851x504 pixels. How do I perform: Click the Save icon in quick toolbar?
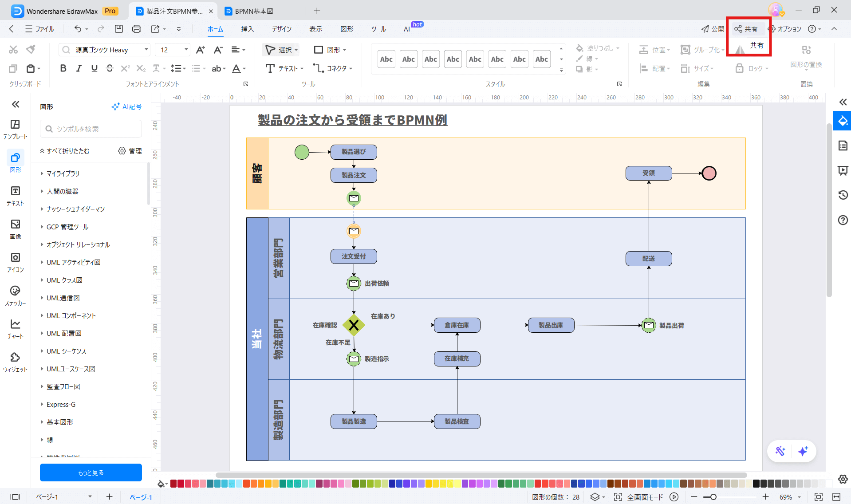[x=118, y=29]
